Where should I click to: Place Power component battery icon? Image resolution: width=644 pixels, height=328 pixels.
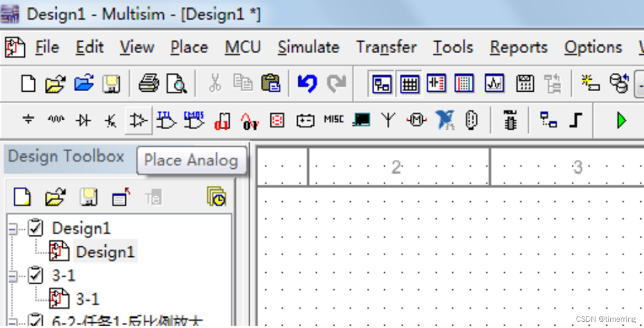point(305,121)
